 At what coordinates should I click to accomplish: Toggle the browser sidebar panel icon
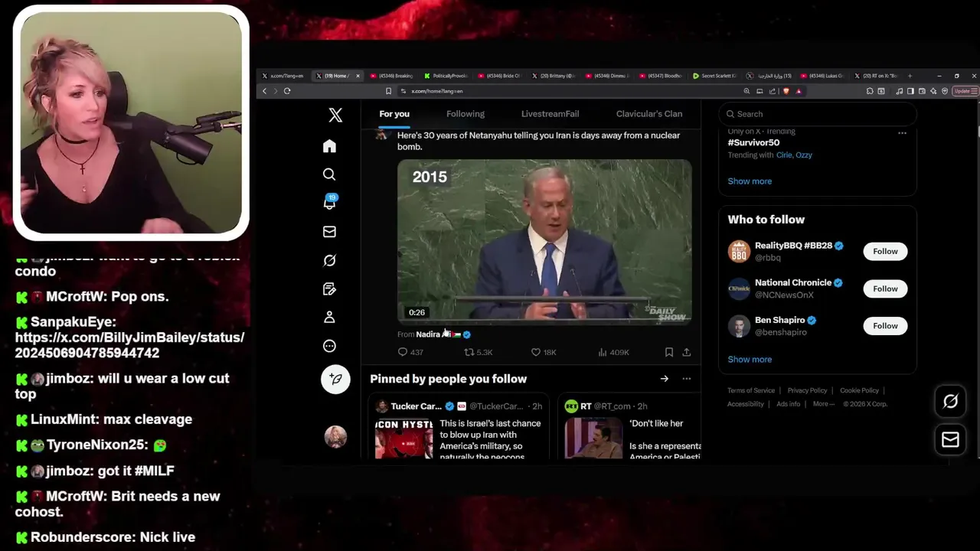pos(910,91)
